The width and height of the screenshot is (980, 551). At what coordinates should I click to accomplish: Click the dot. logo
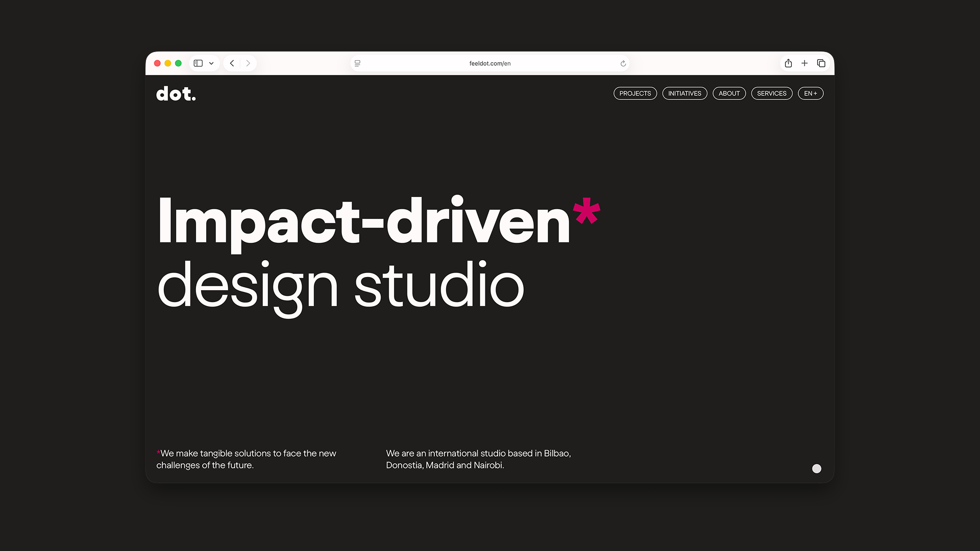coord(176,94)
